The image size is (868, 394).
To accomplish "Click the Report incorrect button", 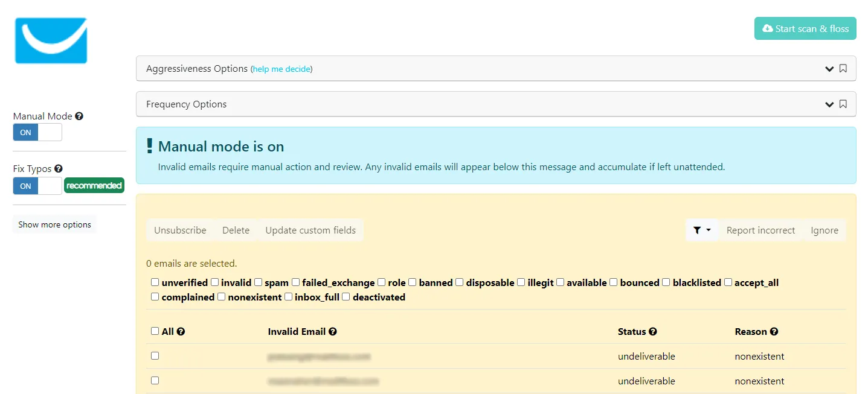I will coord(760,230).
